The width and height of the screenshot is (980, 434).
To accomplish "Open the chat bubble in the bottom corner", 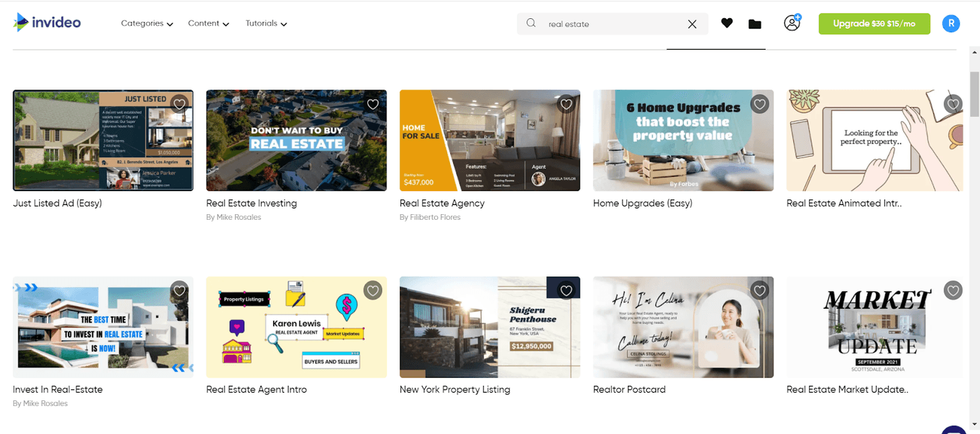I will tap(953, 428).
